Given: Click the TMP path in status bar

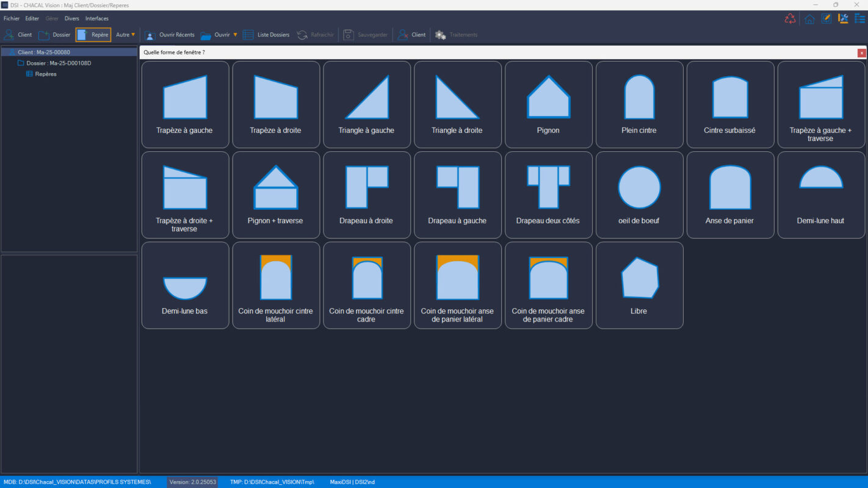Looking at the screenshot, I should tap(272, 482).
